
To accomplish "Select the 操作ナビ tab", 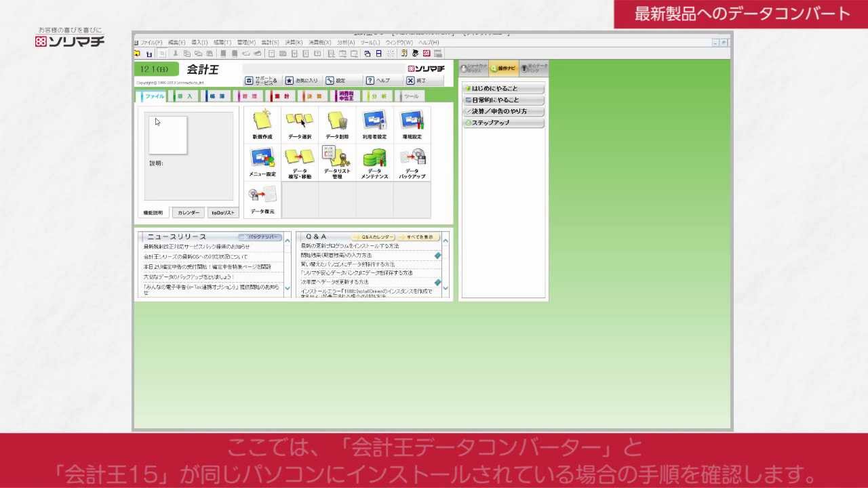I will tap(504, 68).
